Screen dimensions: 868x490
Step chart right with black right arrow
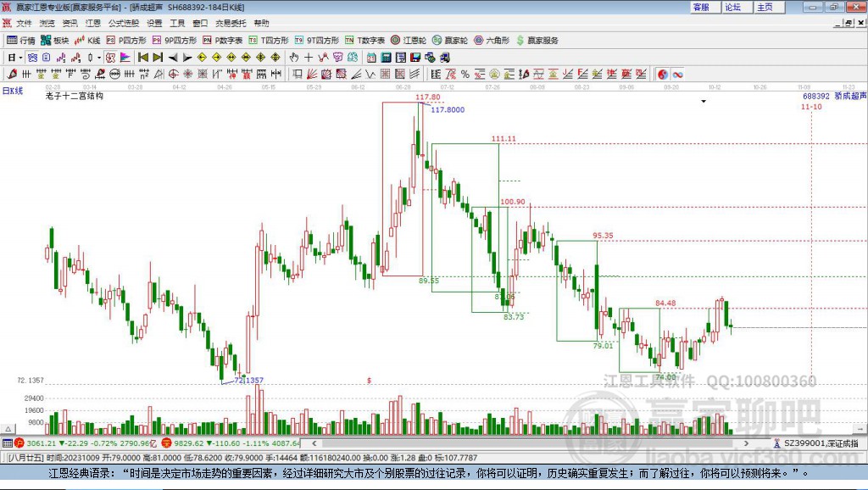[187, 58]
